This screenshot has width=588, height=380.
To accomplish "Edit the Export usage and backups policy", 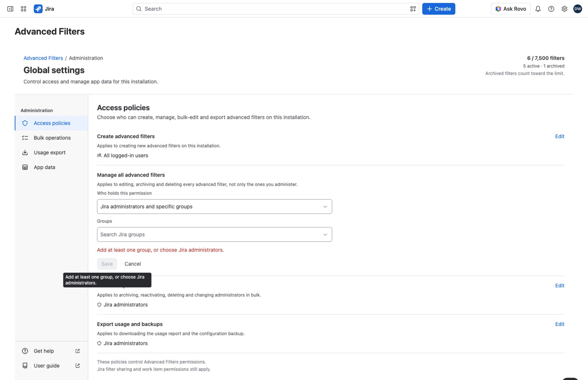I will click(560, 324).
